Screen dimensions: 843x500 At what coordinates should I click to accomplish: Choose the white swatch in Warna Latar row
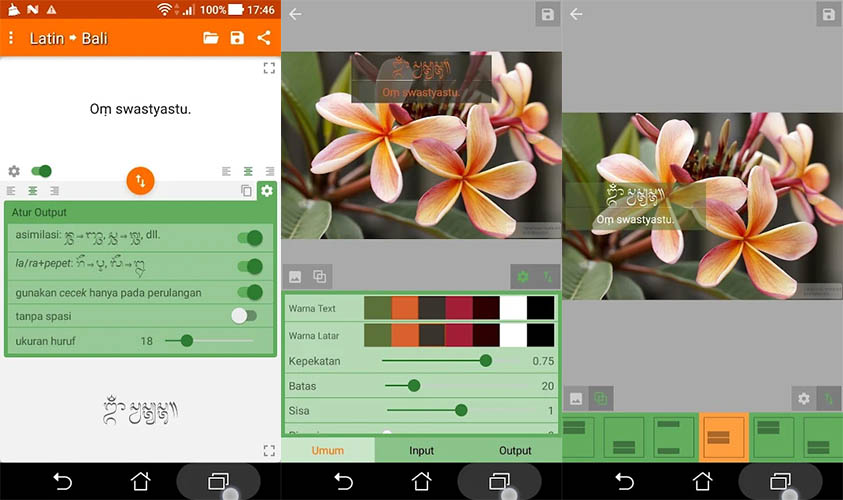513,334
